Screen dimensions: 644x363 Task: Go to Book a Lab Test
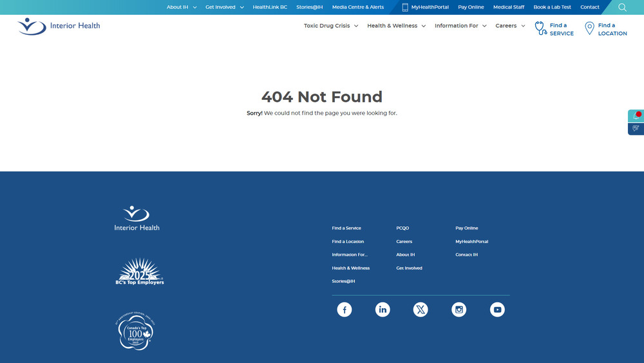552,7
